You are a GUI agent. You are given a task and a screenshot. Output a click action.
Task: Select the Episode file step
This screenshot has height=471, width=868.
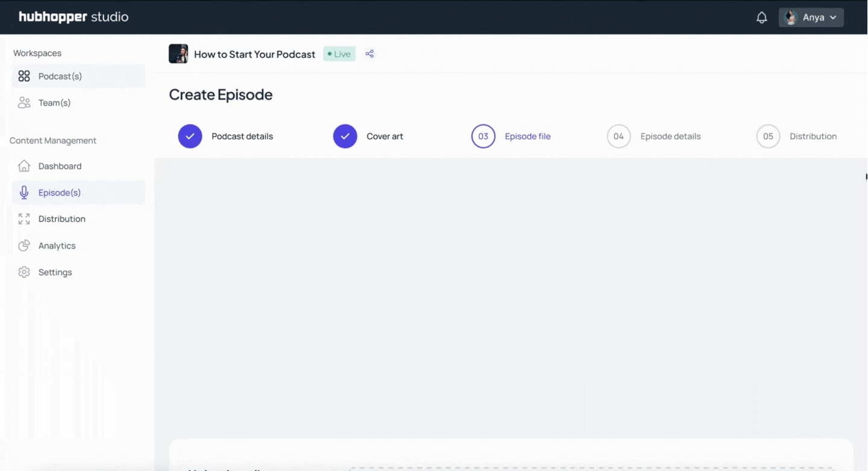[x=527, y=136]
